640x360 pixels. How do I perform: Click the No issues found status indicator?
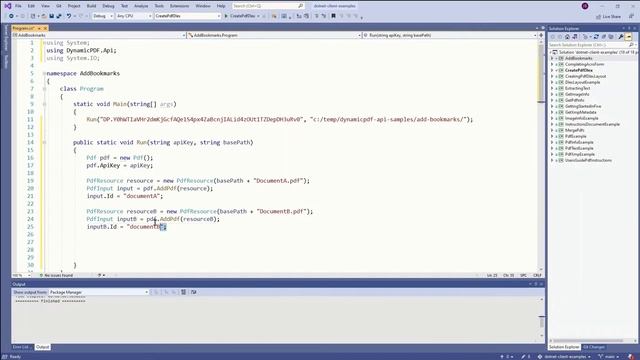pos(56,276)
